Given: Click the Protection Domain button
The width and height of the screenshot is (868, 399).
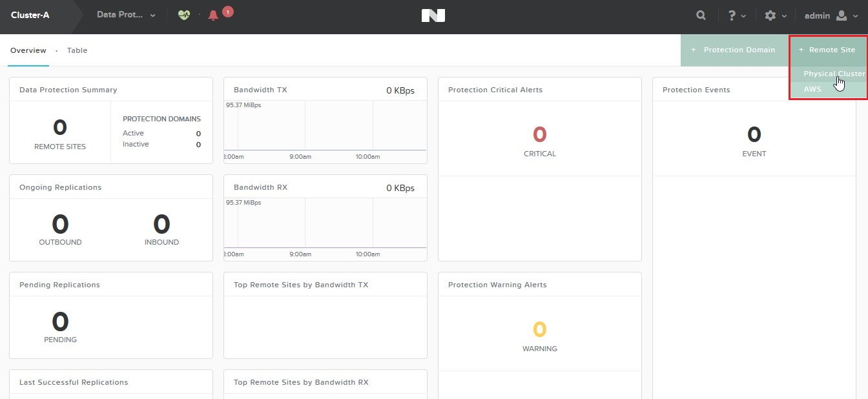Looking at the screenshot, I should pyautogui.click(x=734, y=50).
